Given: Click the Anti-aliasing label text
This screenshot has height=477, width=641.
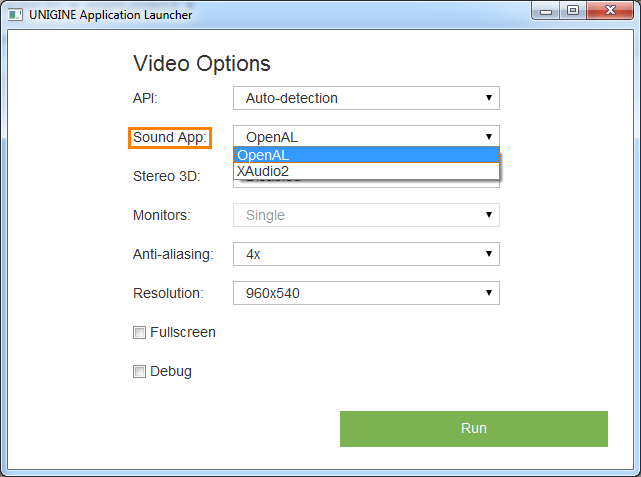Looking at the screenshot, I should click(x=173, y=254).
